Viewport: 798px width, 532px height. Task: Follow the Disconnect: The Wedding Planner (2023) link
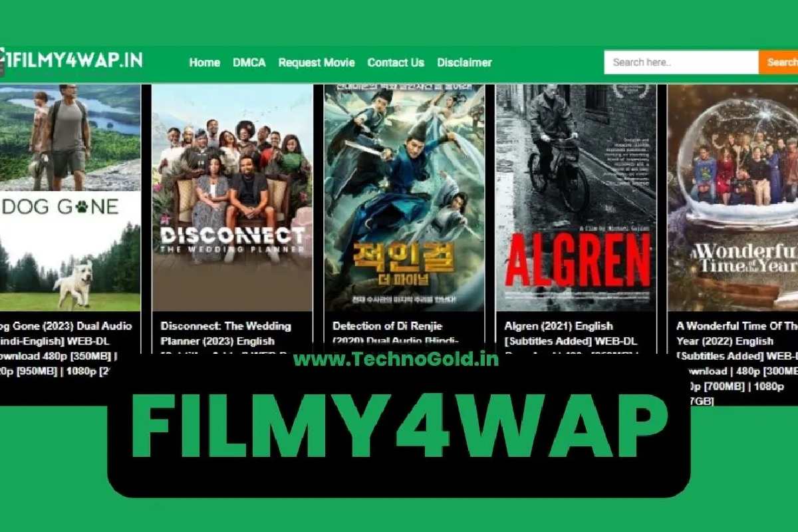pyautogui.click(x=227, y=337)
